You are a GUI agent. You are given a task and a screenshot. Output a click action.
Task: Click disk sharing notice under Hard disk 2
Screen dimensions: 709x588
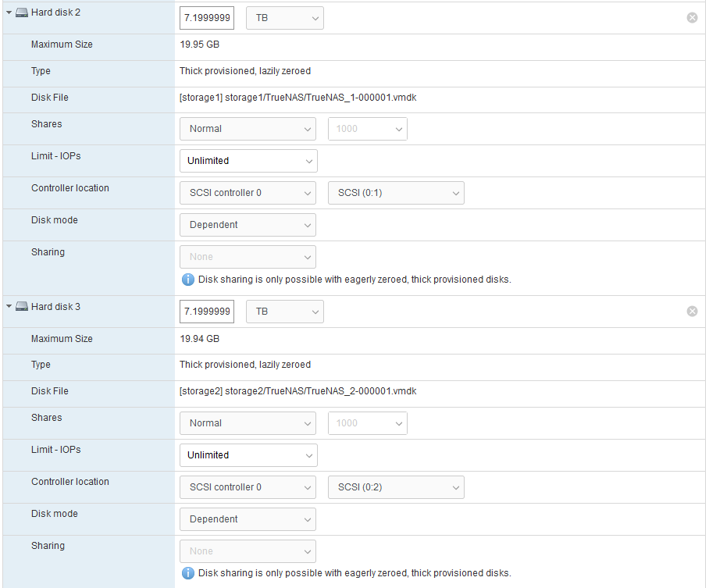[x=354, y=280]
